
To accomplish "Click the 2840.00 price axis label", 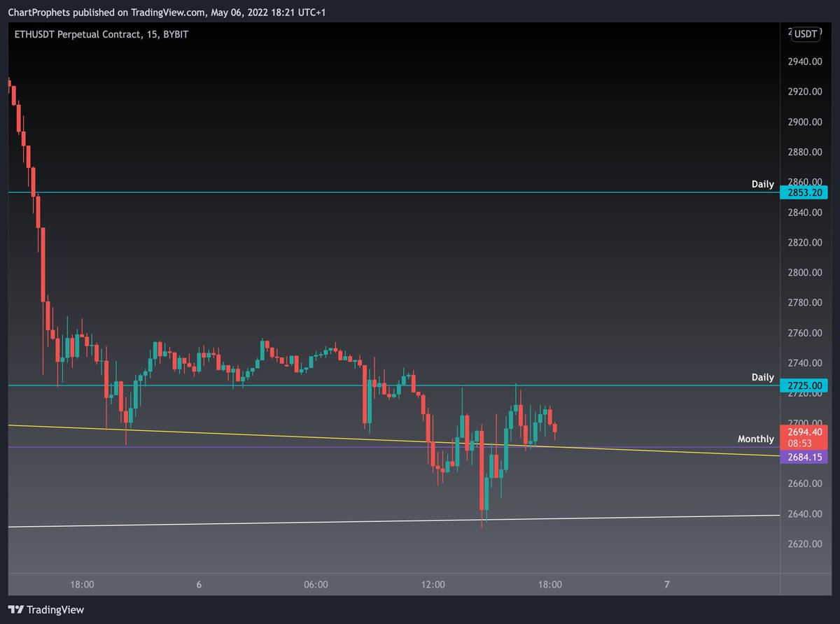I will pos(805,212).
